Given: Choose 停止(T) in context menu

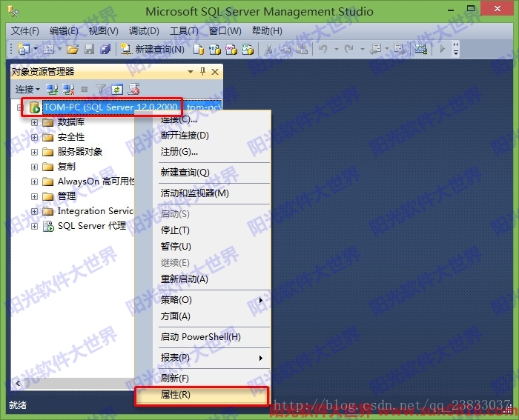Looking at the screenshot, I should (x=204, y=230).
